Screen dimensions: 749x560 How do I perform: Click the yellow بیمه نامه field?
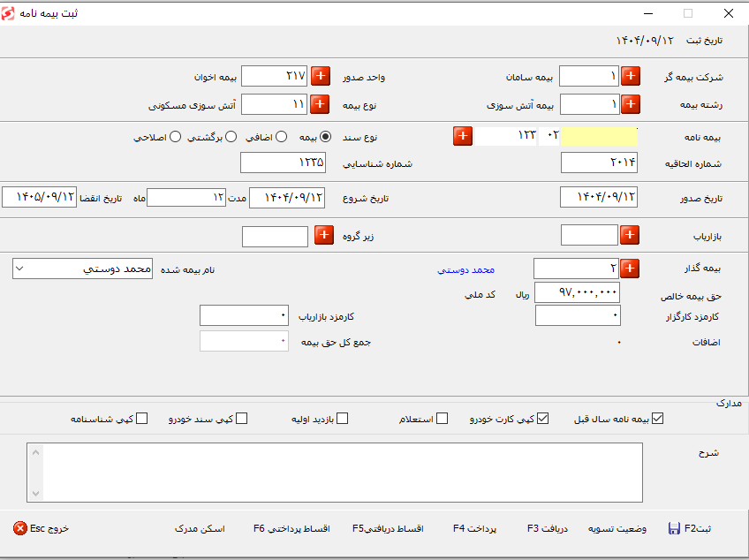[x=599, y=136]
